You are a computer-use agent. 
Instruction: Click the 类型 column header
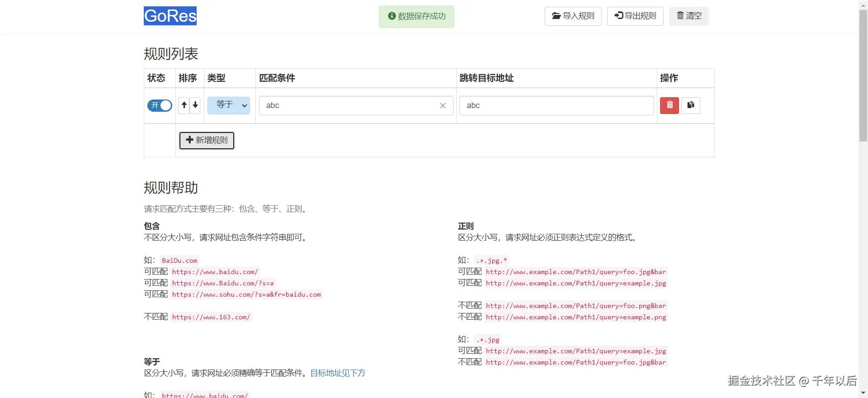(216, 78)
